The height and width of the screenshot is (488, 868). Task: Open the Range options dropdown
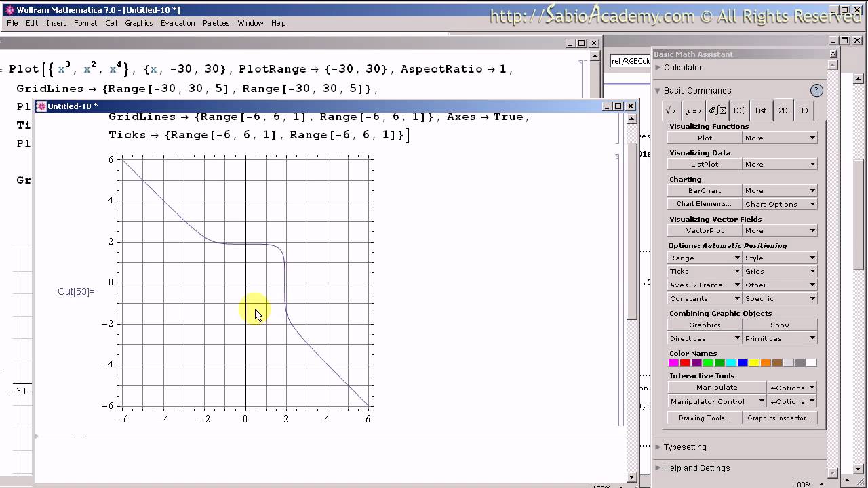pyautogui.click(x=705, y=258)
